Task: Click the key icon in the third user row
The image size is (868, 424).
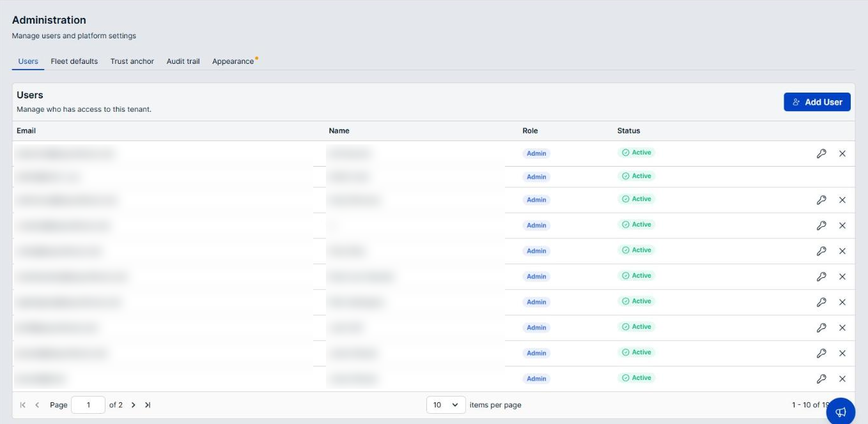Action: click(x=821, y=200)
